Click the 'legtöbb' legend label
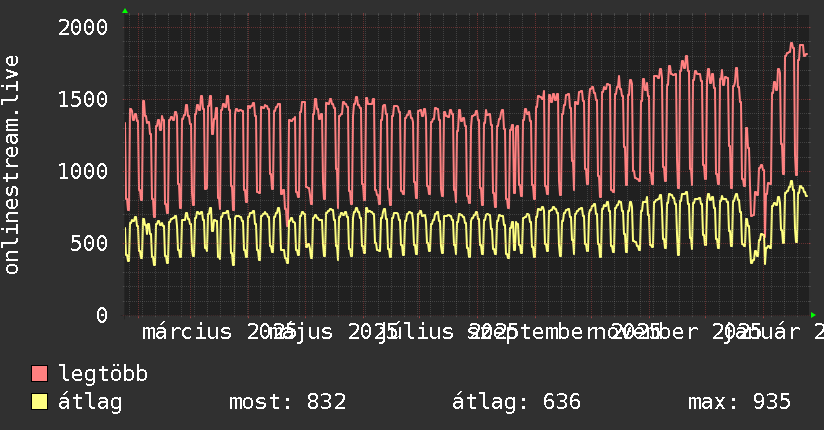 [103, 374]
